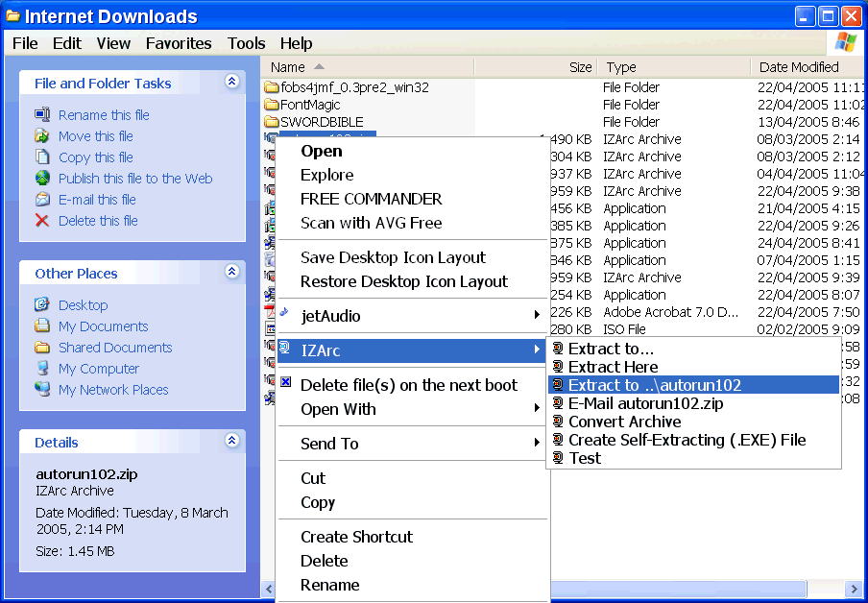This screenshot has height=603, width=868.
Task: Click the IZArc icon beside Convert Archive
Action: click(558, 422)
